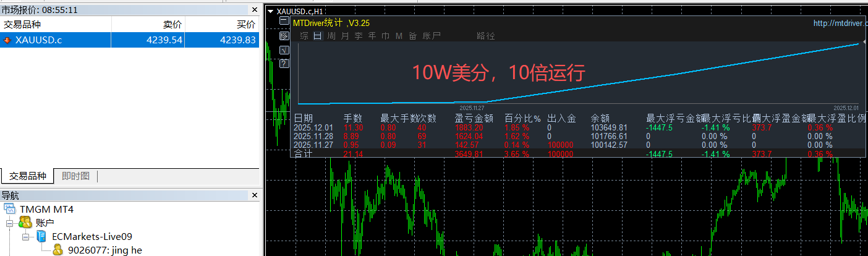Viewport: 868px width, 256px height.
Task: Click the 百分比% column header
Action: point(522,117)
